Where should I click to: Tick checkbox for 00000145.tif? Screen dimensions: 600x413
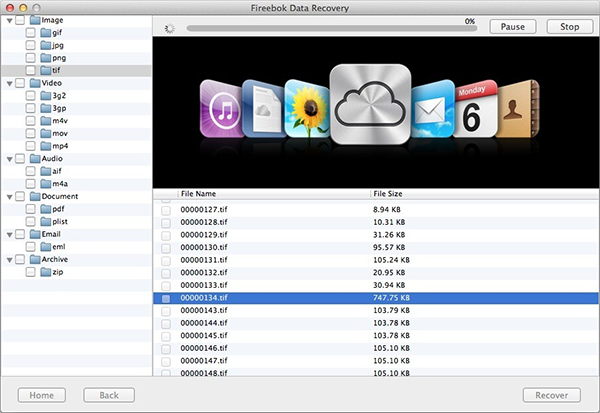pos(166,336)
